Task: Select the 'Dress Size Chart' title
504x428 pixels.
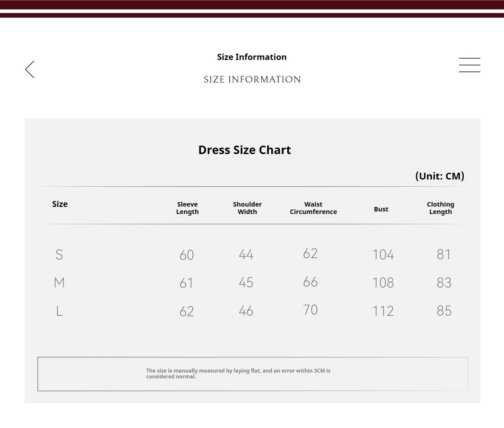Action: 244,150
